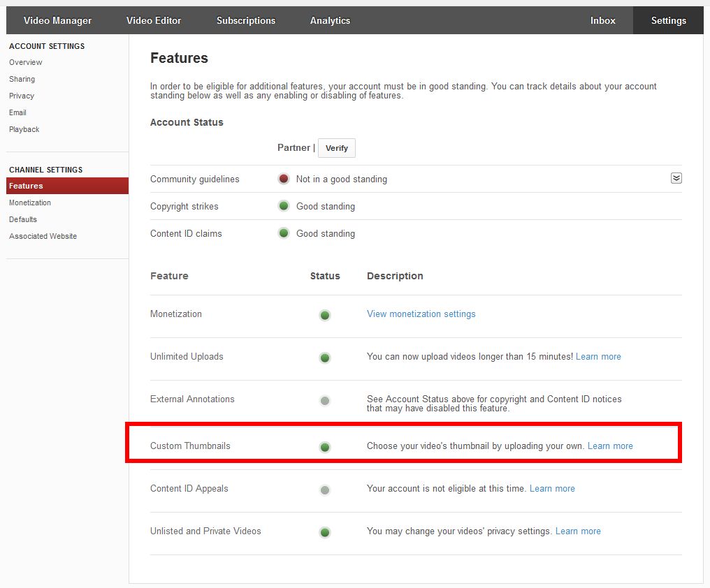Image resolution: width=710 pixels, height=588 pixels.
Task: Click the Unlisted and Private Videos feature name
Action: point(205,531)
